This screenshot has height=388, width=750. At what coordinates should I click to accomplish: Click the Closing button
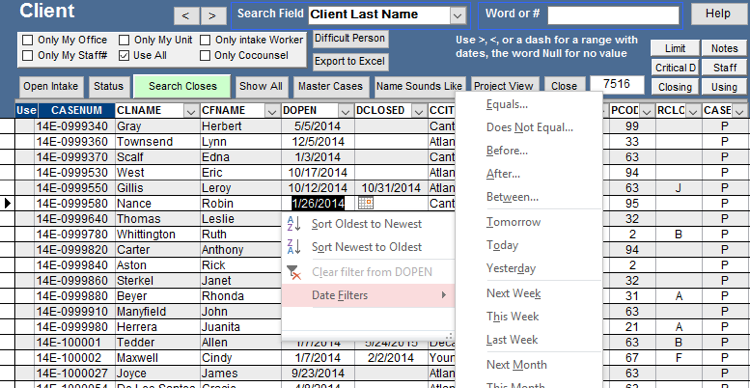[675, 87]
